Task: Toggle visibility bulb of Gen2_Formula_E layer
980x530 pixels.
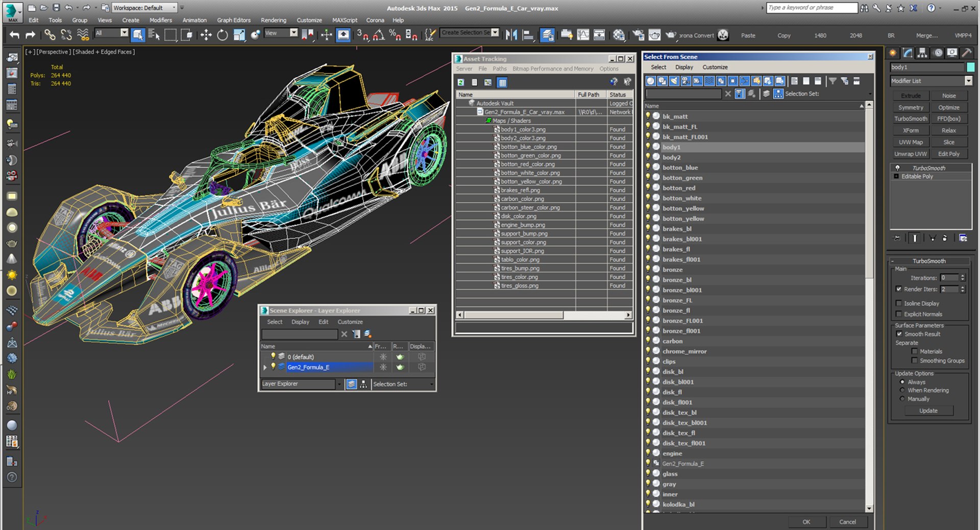Action: 273,367
